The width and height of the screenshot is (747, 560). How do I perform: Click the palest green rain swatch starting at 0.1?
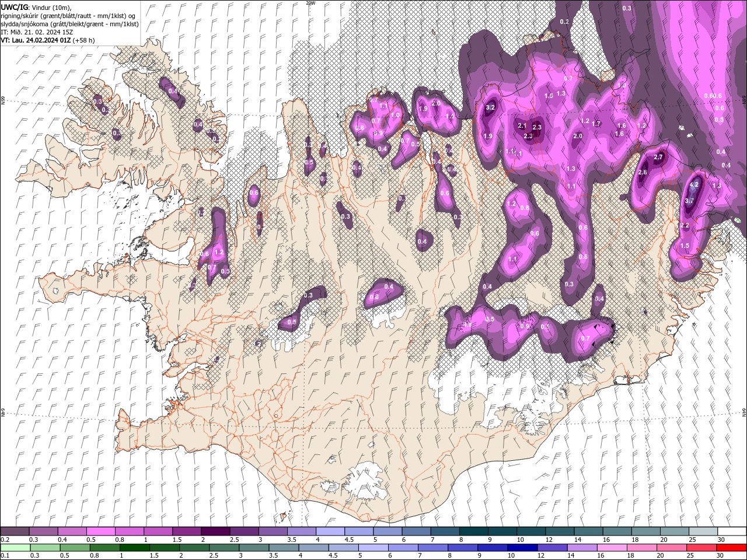click(15, 548)
